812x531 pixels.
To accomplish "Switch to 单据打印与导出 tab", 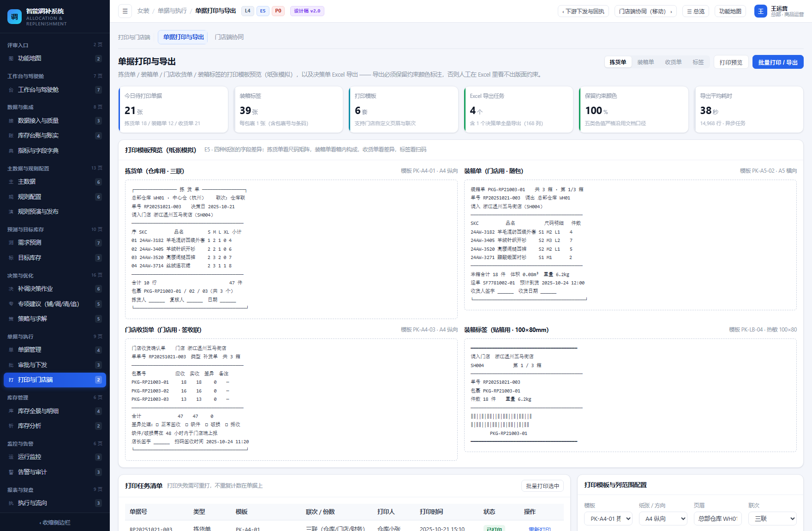I will (x=183, y=37).
